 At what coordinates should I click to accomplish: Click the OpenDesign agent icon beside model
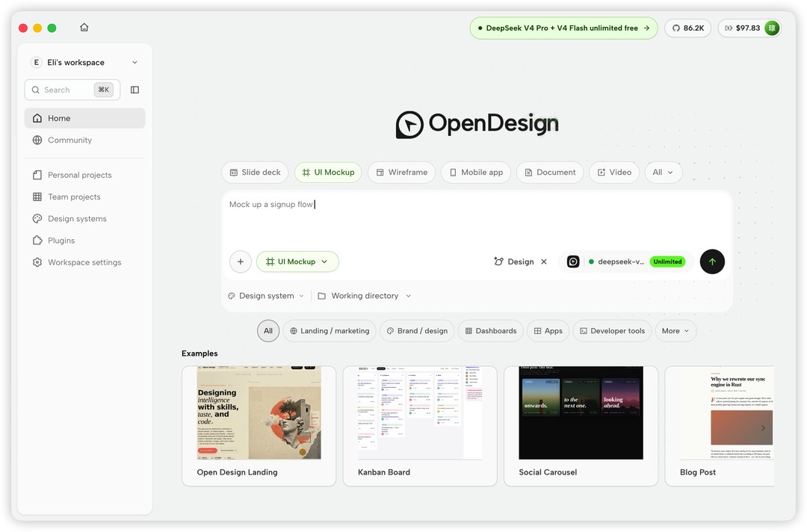573,262
